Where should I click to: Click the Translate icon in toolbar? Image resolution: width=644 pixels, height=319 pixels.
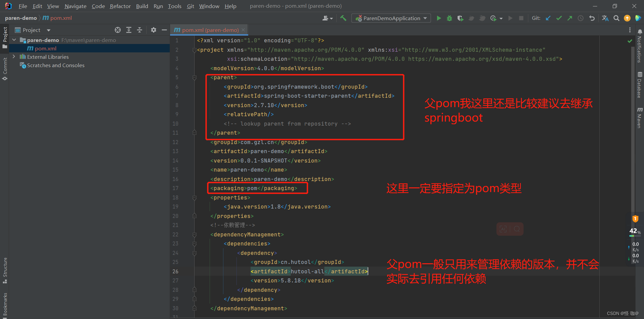pyautogui.click(x=605, y=18)
